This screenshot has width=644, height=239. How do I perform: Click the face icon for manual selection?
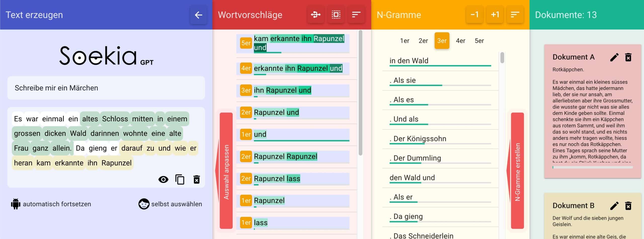[144, 204]
